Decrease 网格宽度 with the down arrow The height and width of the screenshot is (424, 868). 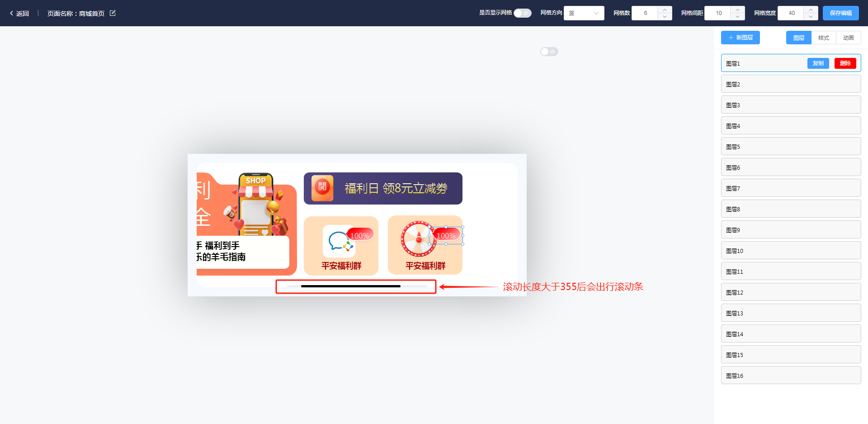[x=811, y=17]
